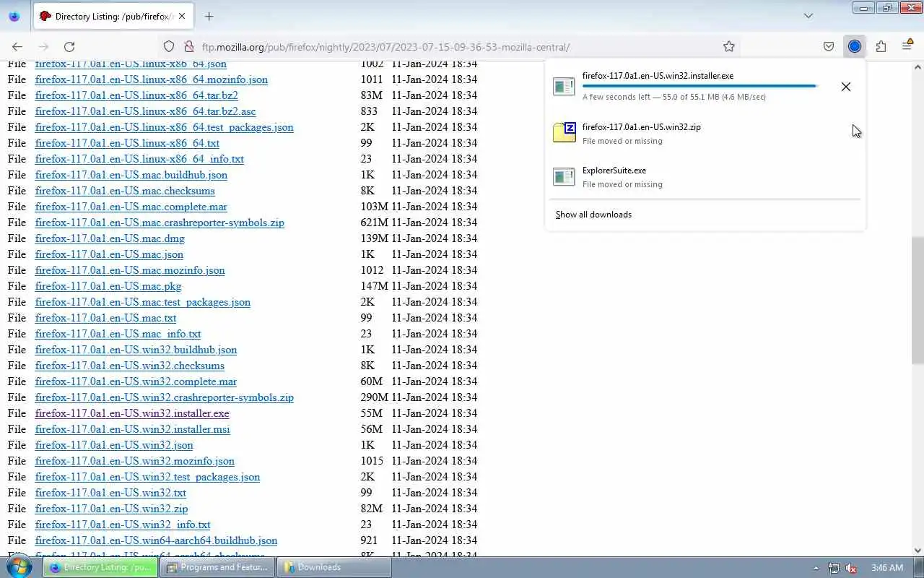924x578 pixels.
Task: Open linux-x86_64.test_packages.json link
Action: coord(165,127)
